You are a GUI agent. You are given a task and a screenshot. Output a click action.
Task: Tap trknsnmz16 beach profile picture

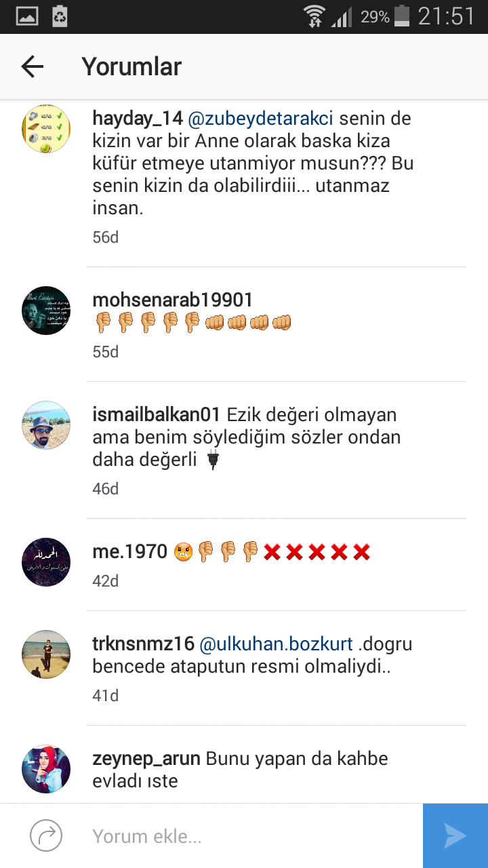point(46,654)
